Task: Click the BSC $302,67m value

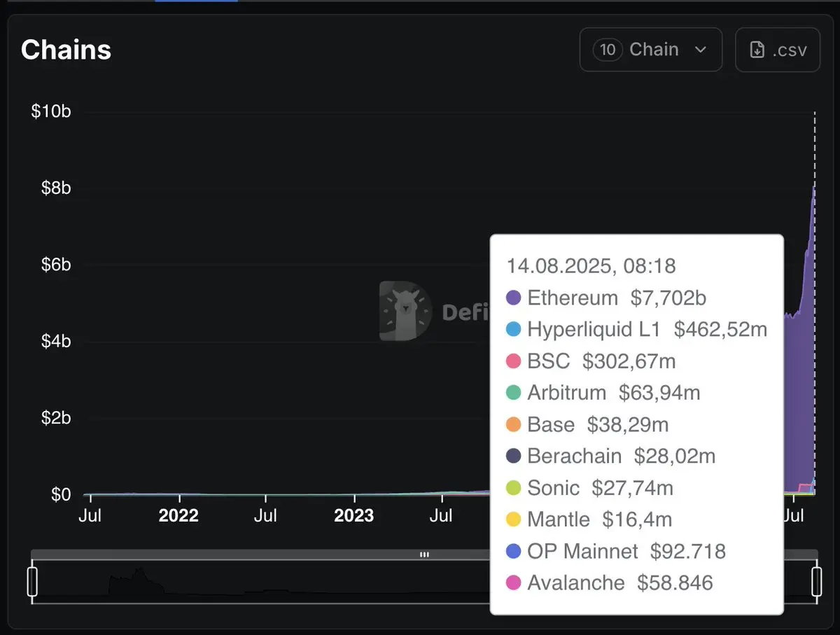Action: click(629, 361)
